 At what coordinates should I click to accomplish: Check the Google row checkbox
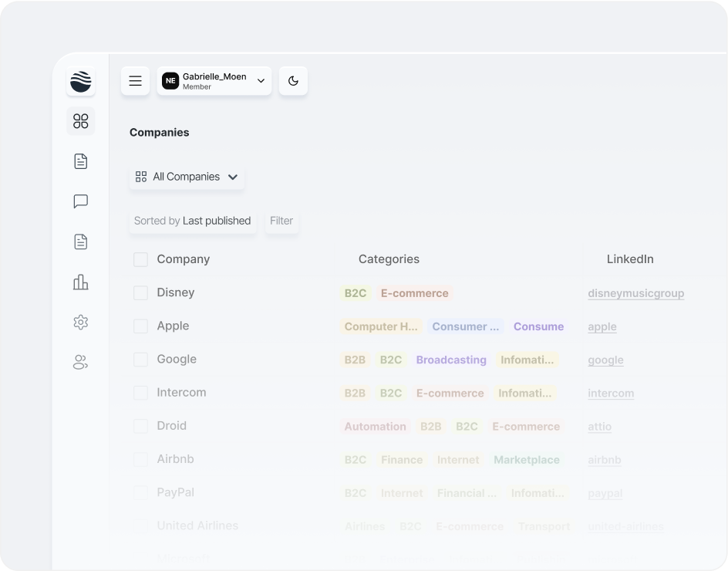(140, 359)
